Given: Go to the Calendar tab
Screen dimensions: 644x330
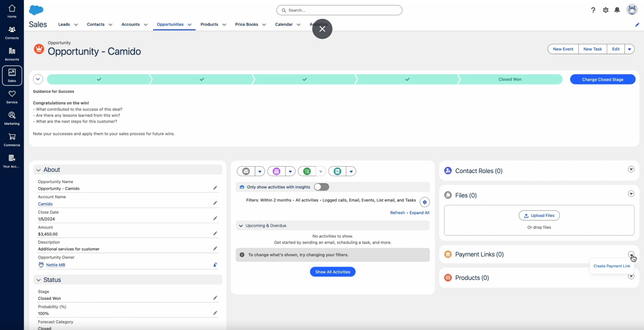Looking at the screenshot, I should point(284,25).
